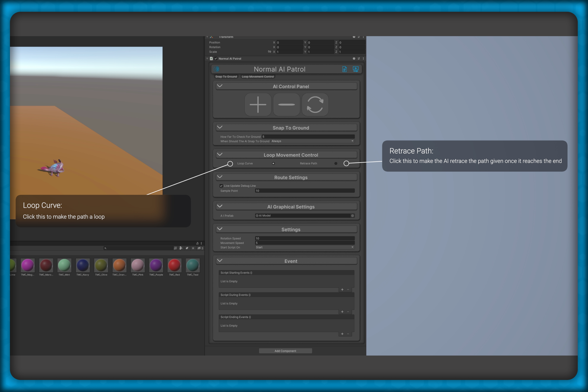Image resolution: width=588 pixels, height=392 pixels.
Task: Select the TMC_Red material thumbnail
Action: [174, 266]
